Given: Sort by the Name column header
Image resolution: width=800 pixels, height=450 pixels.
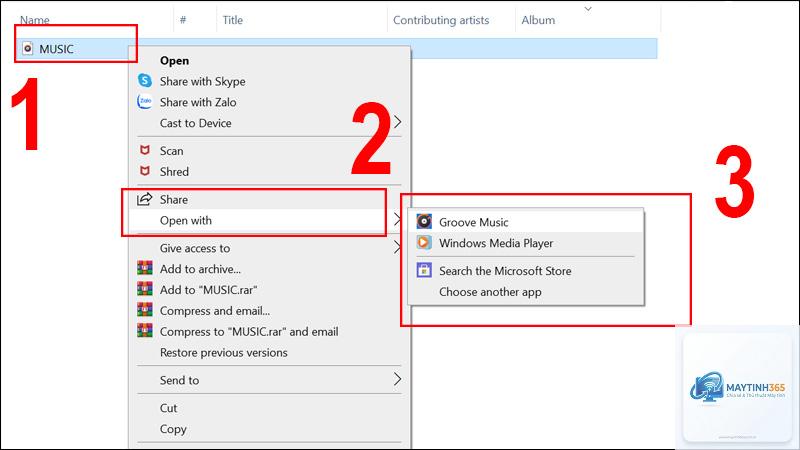Looking at the screenshot, I should click(x=35, y=20).
